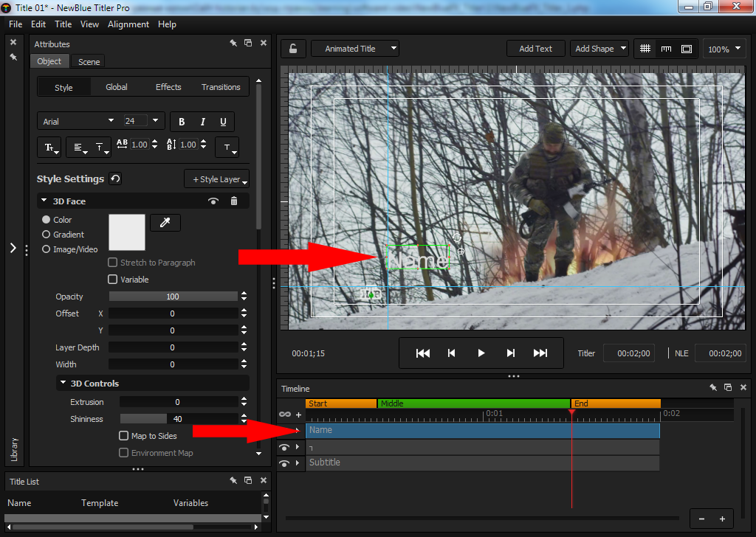
Task: Hide the Subtitle layer in the timeline
Action: 284,463
